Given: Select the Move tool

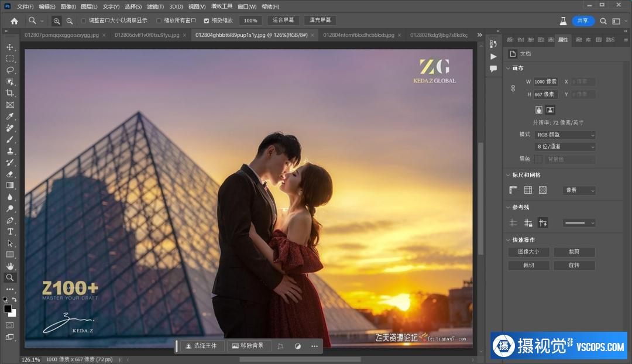Looking at the screenshot, I should point(10,47).
